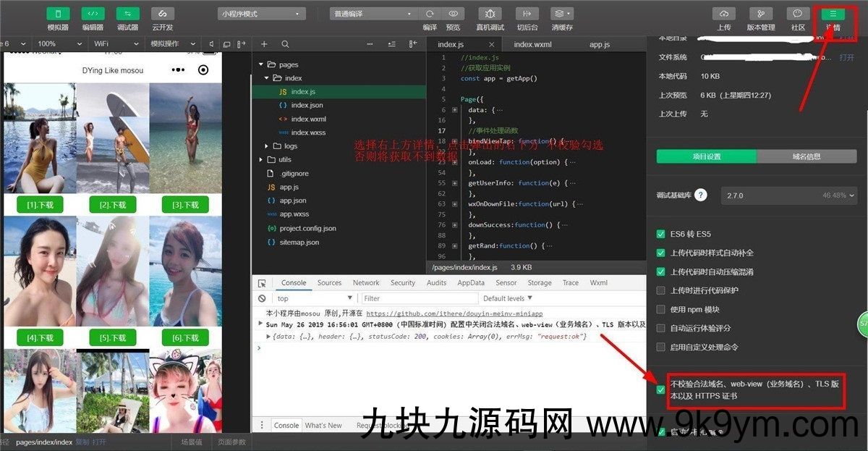Toggle the 编辑器 editor panel icon
868x451 pixels.
pyautogui.click(x=93, y=14)
